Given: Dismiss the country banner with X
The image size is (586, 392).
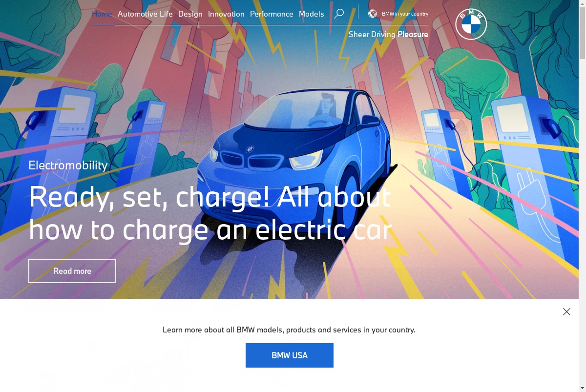Looking at the screenshot, I should pyautogui.click(x=566, y=311).
